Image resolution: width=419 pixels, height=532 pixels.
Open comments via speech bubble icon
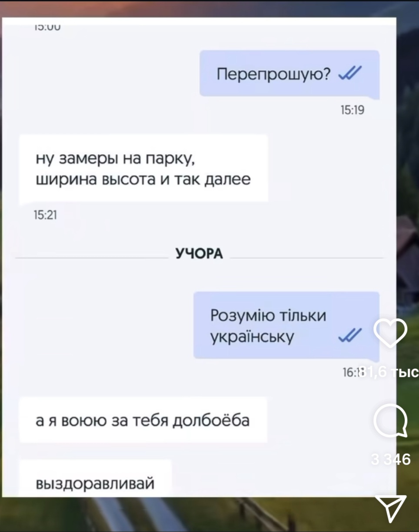tap(390, 420)
